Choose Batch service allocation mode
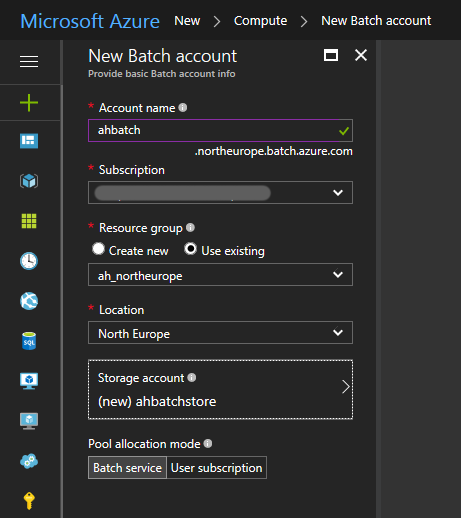The width and height of the screenshot is (461, 518). click(127, 468)
